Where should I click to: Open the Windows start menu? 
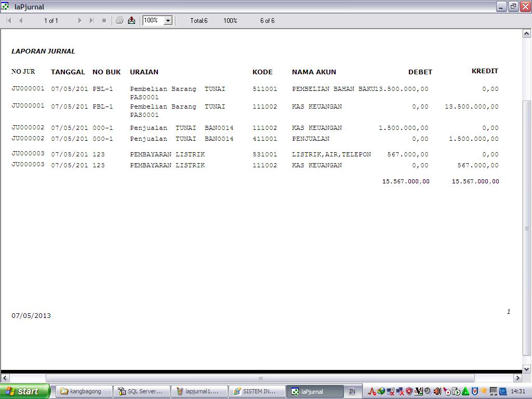(25, 391)
